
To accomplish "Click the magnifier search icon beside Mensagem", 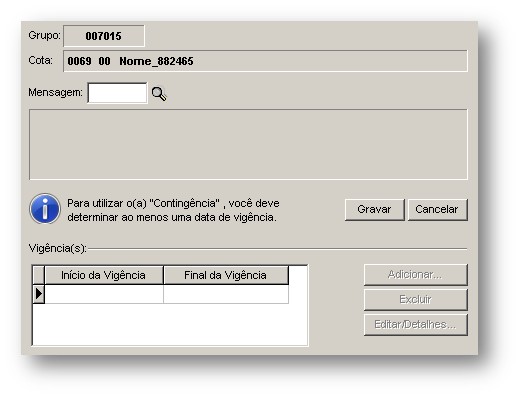I will coord(159,94).
